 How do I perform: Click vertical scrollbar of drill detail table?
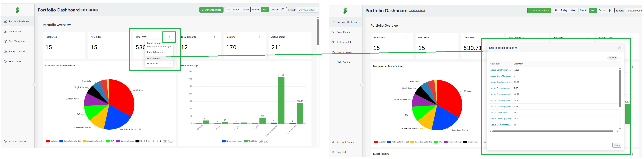pyautogui.click(x=620, y=89)
